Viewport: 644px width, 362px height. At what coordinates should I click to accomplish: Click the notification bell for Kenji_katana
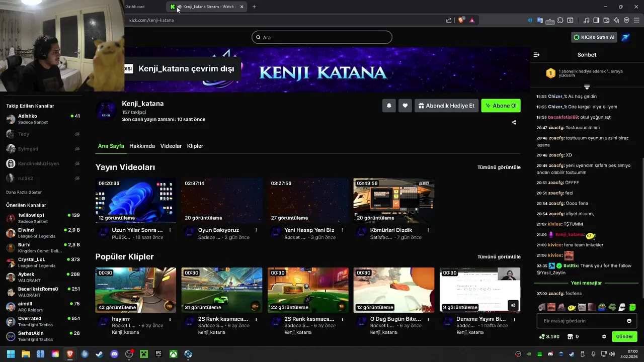[x=389, y=106]
